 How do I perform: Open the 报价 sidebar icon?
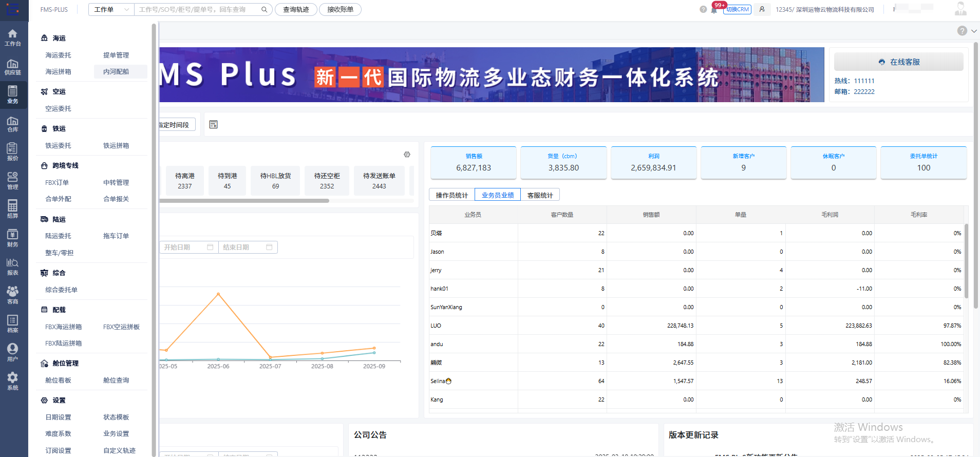click(x=13, y=153)
